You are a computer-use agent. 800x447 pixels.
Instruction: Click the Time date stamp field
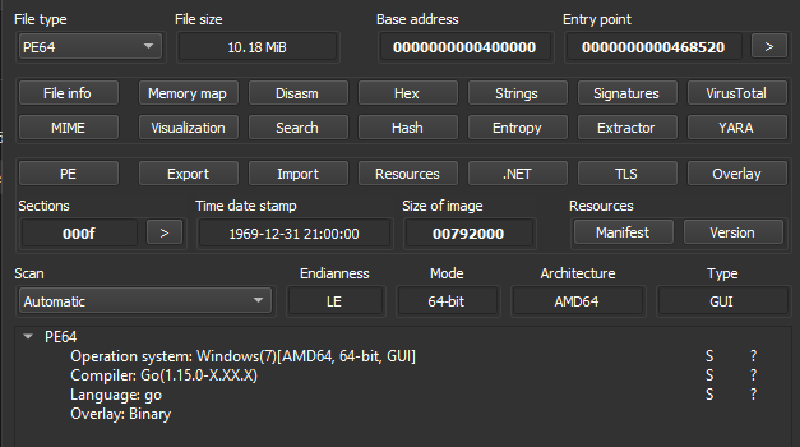click(294, 233)
